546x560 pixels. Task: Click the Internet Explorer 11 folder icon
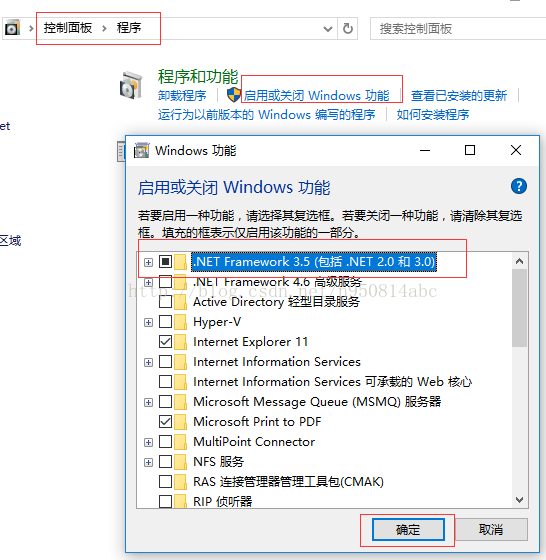[x=181, y=342]
